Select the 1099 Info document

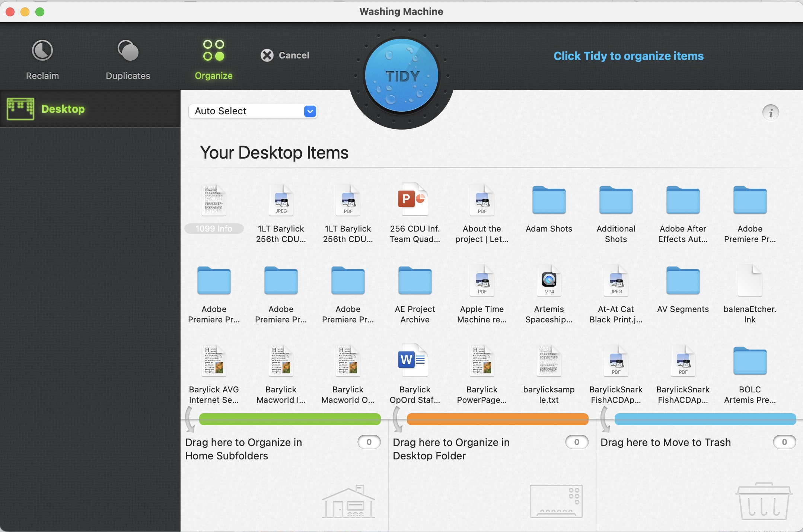coord(214,201)
